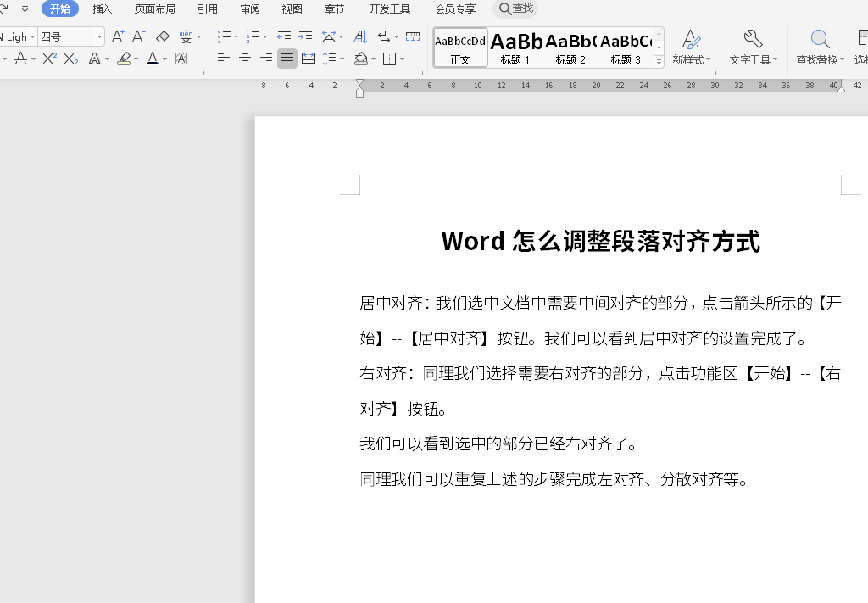The image size is (868, 603).
Task: Click the strikethrough A icon
Action: 21,59
